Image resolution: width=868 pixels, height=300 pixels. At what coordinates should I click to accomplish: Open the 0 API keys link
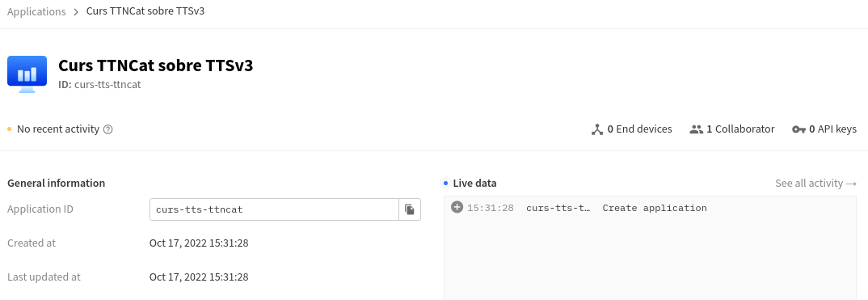coord(824,129)
